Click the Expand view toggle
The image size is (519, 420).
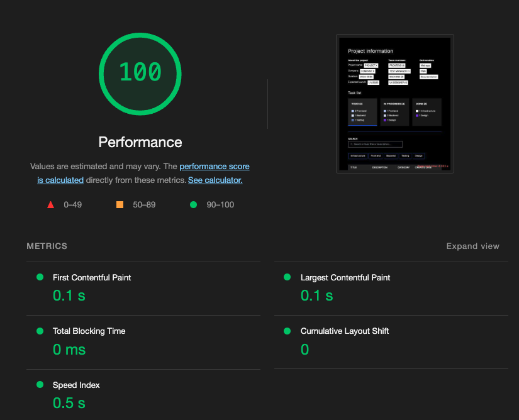click(472, 246)
